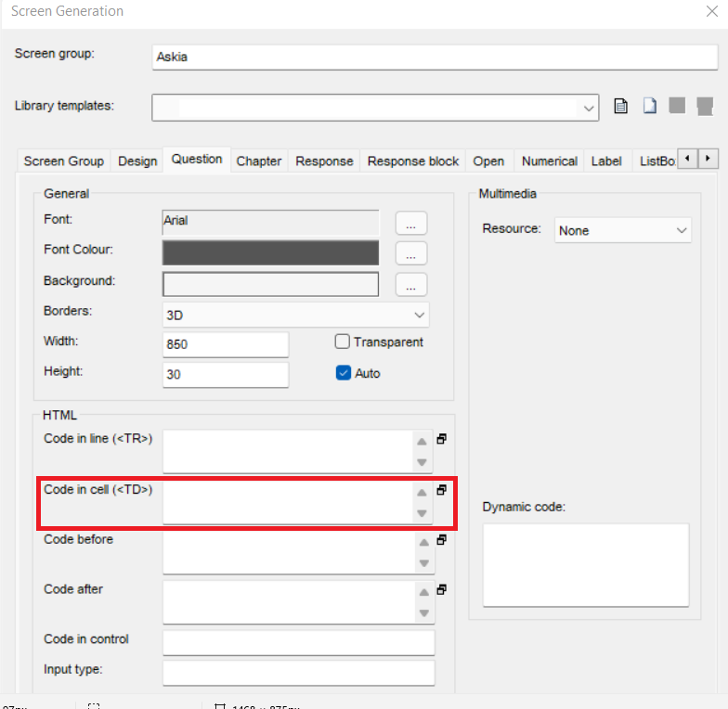728x709 pixels.
Task: Click the lined document icon beside Library templates
Action: pyautogui.click(x=620, y=106)
